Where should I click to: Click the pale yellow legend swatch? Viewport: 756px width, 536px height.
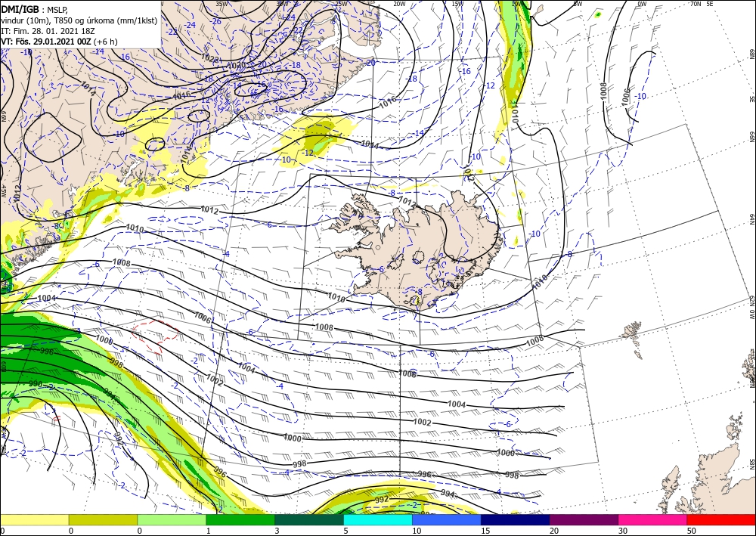pos(34,519)
